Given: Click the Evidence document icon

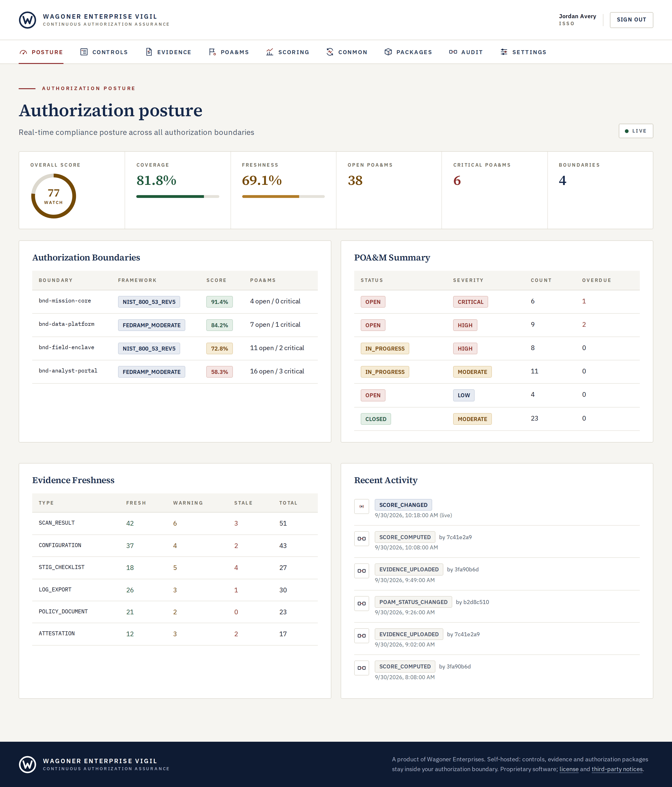Looking at the screenshot, I should click(149, 52).
